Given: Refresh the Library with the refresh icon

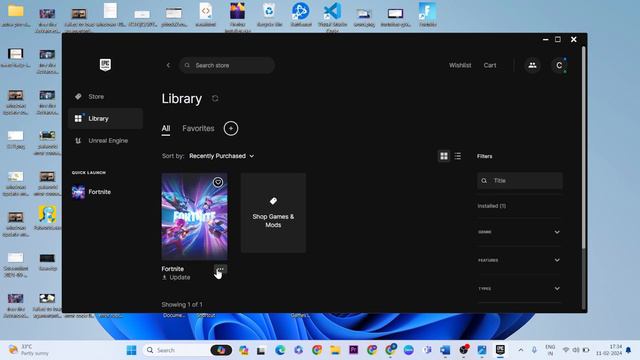Looking at the screenshot, I should (215, 98).
